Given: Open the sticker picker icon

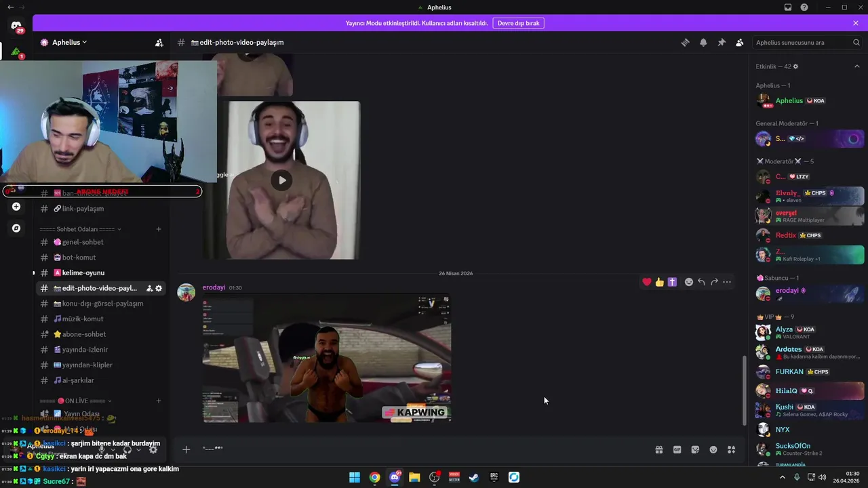Looking at the screenshot, I should 695,449.
